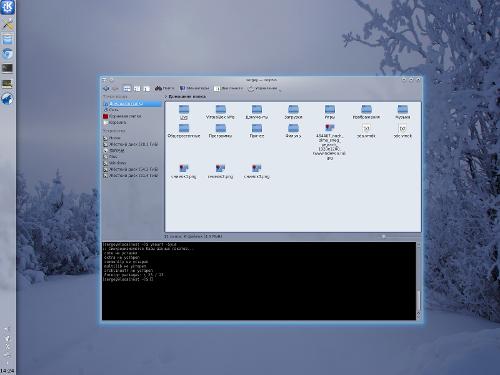Launch the blue web browser in the panel
Image resolution: width=500 pixels, height=375 pixels.
click(x=7, y=54)
